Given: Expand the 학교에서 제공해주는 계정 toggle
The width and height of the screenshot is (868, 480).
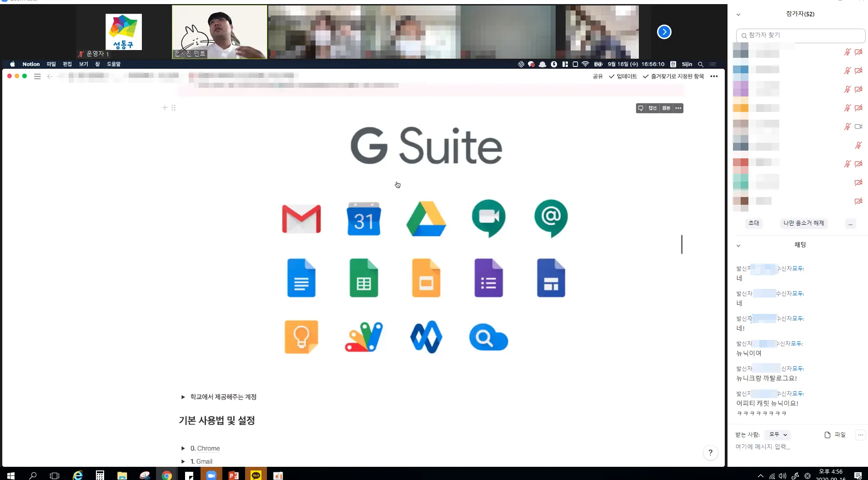Looking at the screenshot, I should pyautogui.click(x=183, y=397).
